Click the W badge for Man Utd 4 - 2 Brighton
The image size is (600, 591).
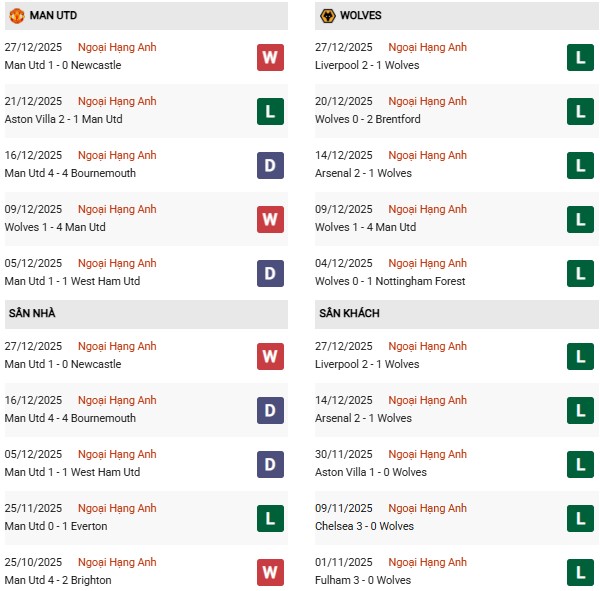tap(270, 572)
